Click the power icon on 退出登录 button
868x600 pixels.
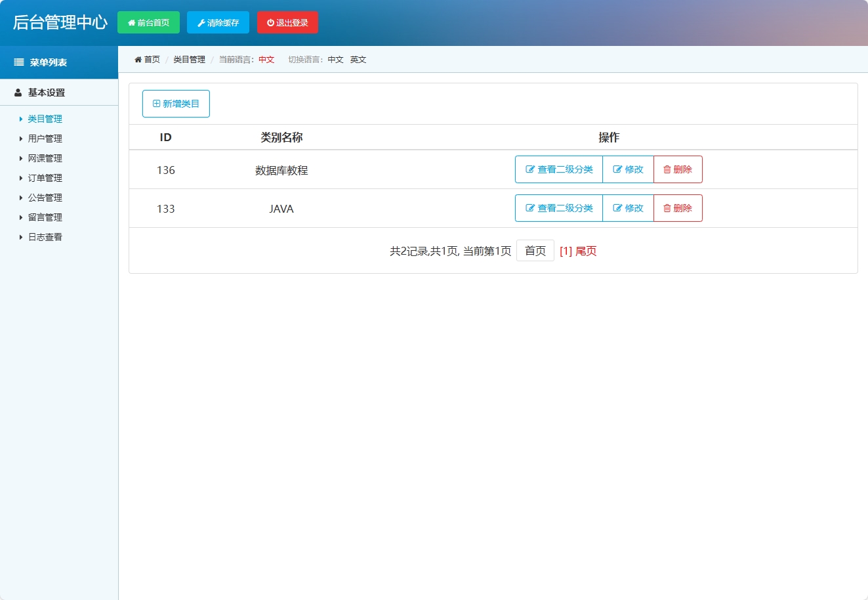pos(270,22)
